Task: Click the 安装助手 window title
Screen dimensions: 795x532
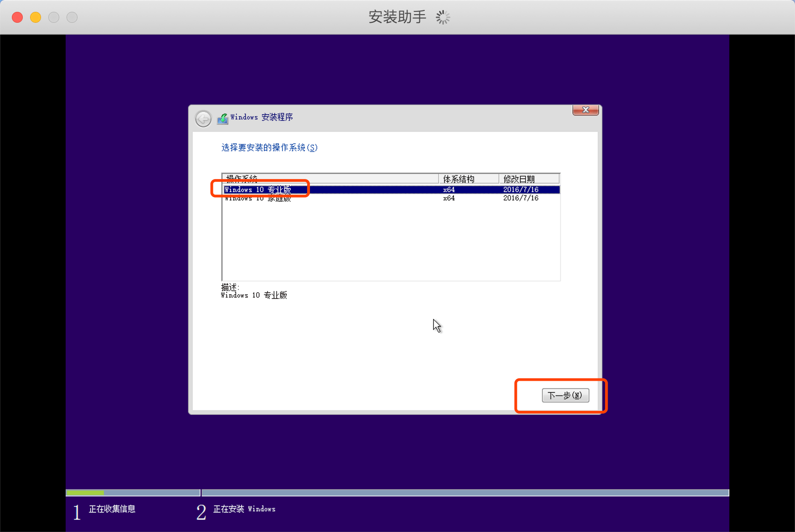Action: click(397, 17)
